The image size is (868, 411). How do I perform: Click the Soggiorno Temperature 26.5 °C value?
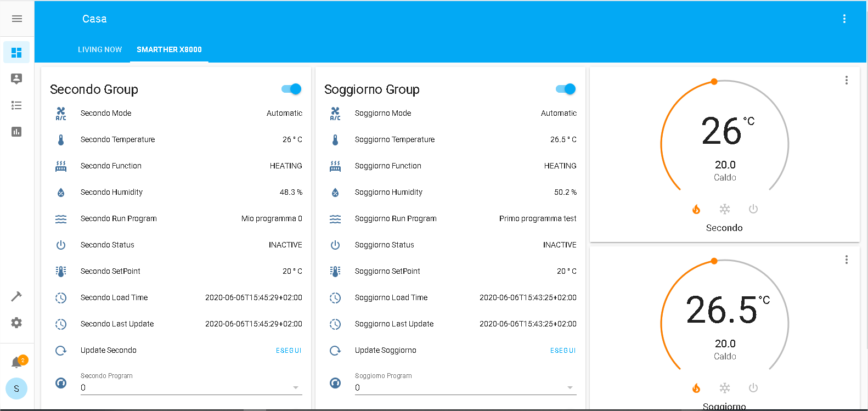pyautogui.click(x=563, y=140)
